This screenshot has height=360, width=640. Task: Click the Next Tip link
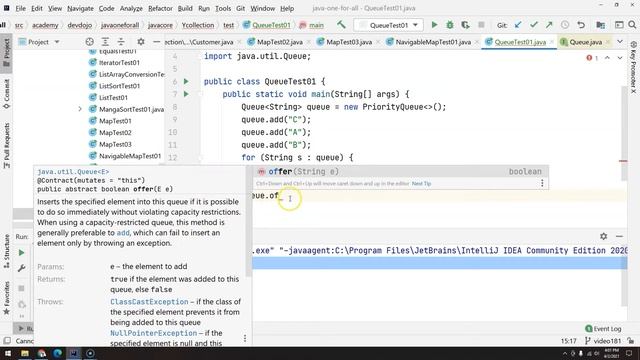click(421, 184)
